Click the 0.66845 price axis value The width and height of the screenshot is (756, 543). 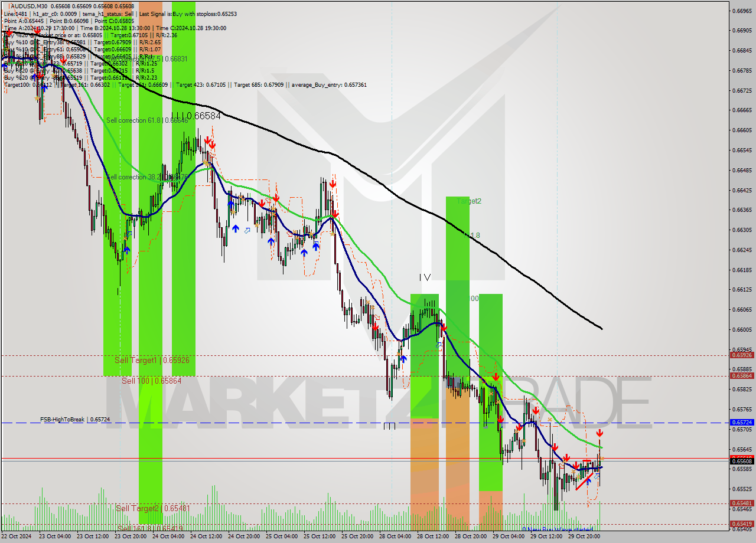742,51
